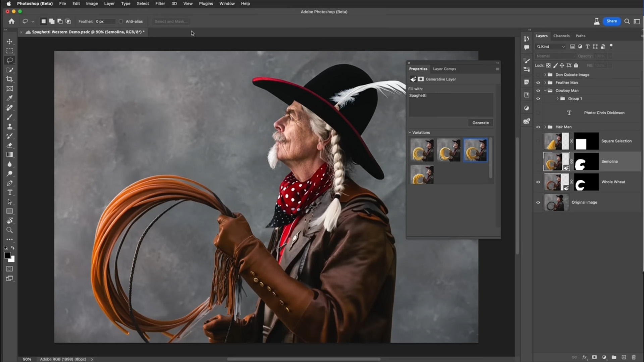Open the Filter menu
644x362 pixels.
coord(160,4)
